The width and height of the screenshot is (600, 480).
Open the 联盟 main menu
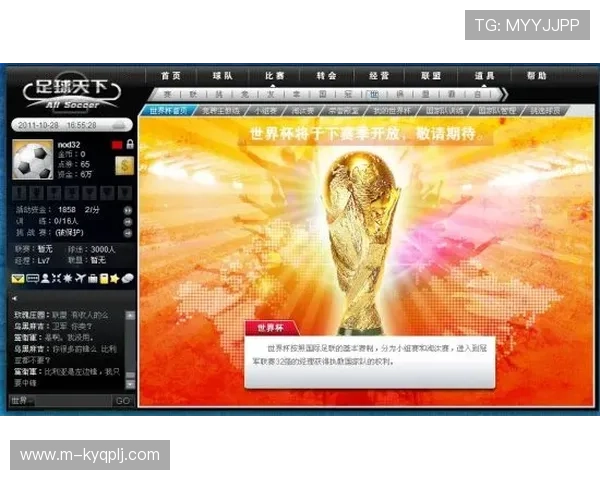point(431,76)
